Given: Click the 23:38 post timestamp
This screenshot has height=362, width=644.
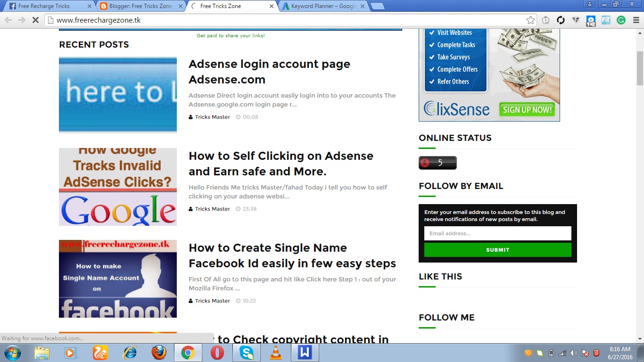Looking at the screenshot, I should [249, 209].
